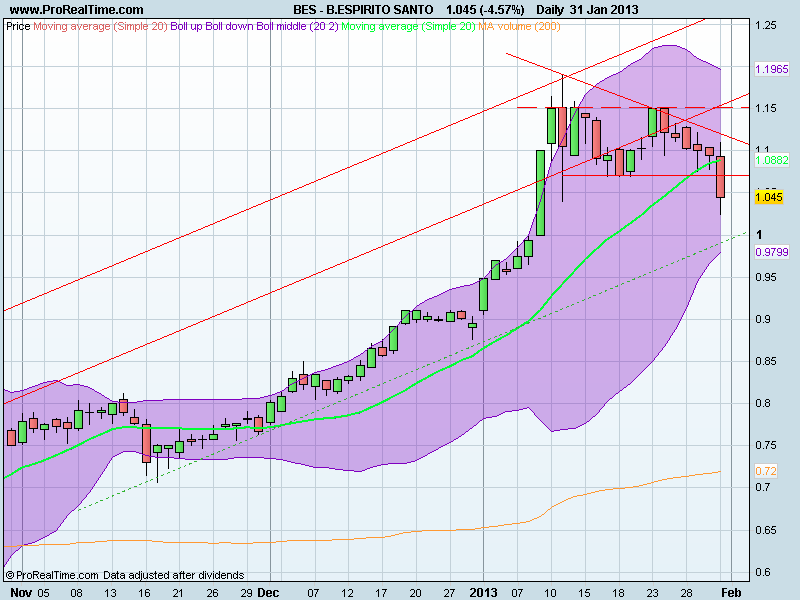Select the Data adjusted after dividends note
This screenshot has width=800, height=600.
pyautogui.click(x=173, y=575)
